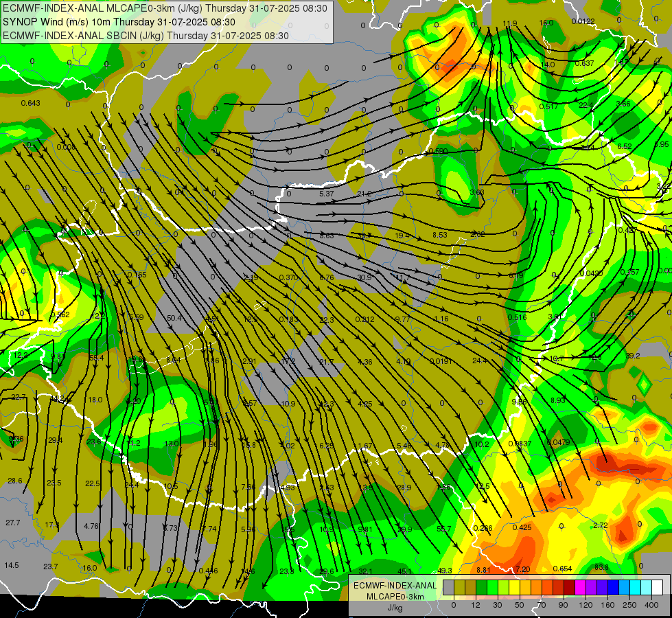
Task: Click the map value '83.8'
Action: pyautogui.click(x=602, y=567)
